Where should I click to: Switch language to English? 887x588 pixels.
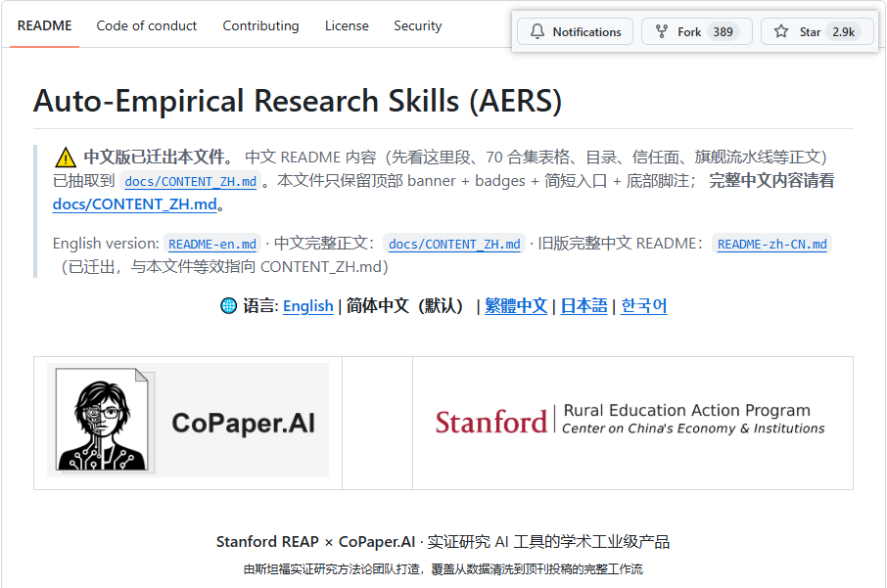(307, 306)
